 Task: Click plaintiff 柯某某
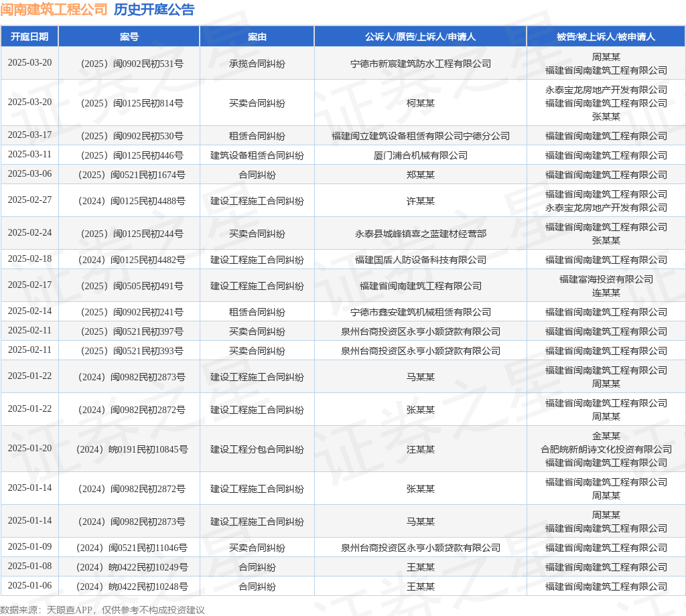coord(421,103)
